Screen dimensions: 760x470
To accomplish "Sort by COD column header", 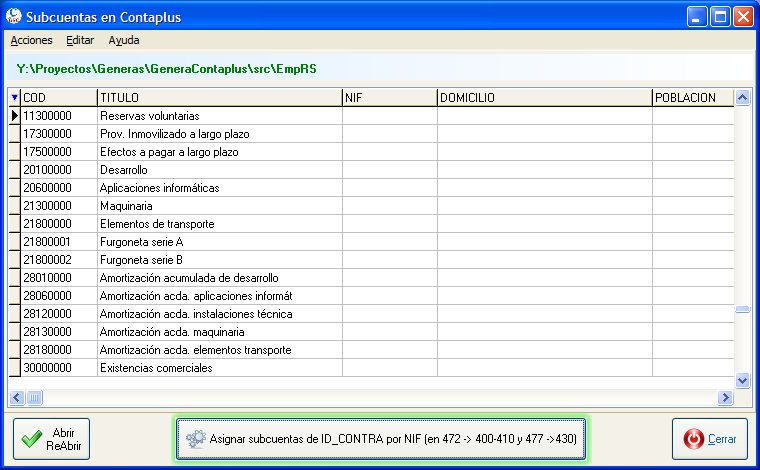I will (59, 97).
